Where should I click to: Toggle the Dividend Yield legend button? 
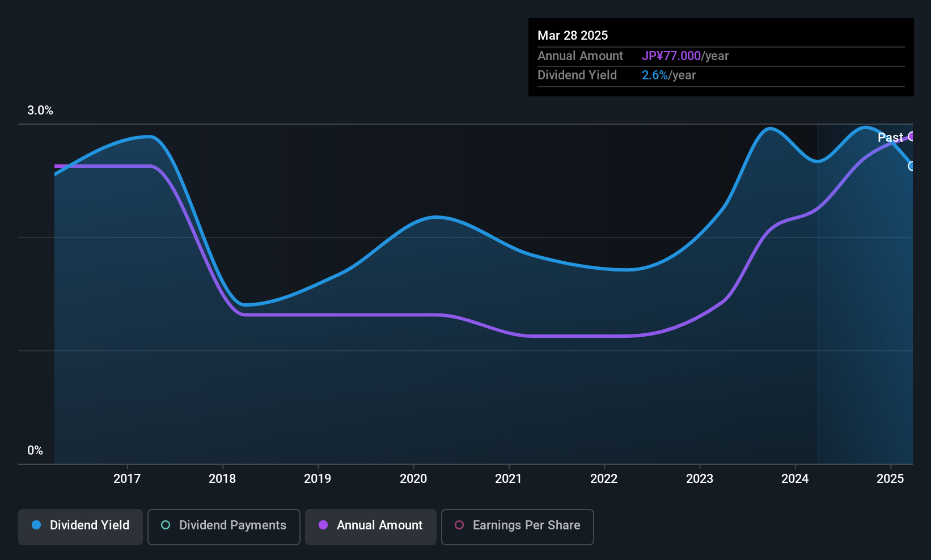pos(81,527)
